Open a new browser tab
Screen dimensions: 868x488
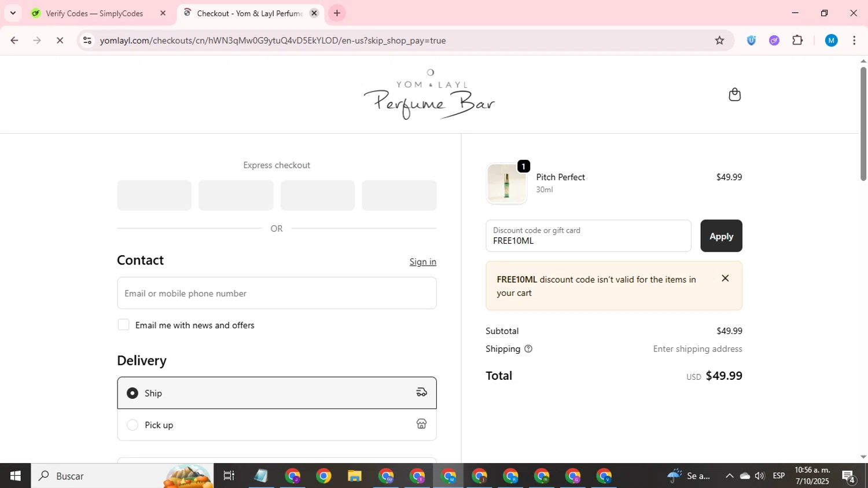coord(337,13)
